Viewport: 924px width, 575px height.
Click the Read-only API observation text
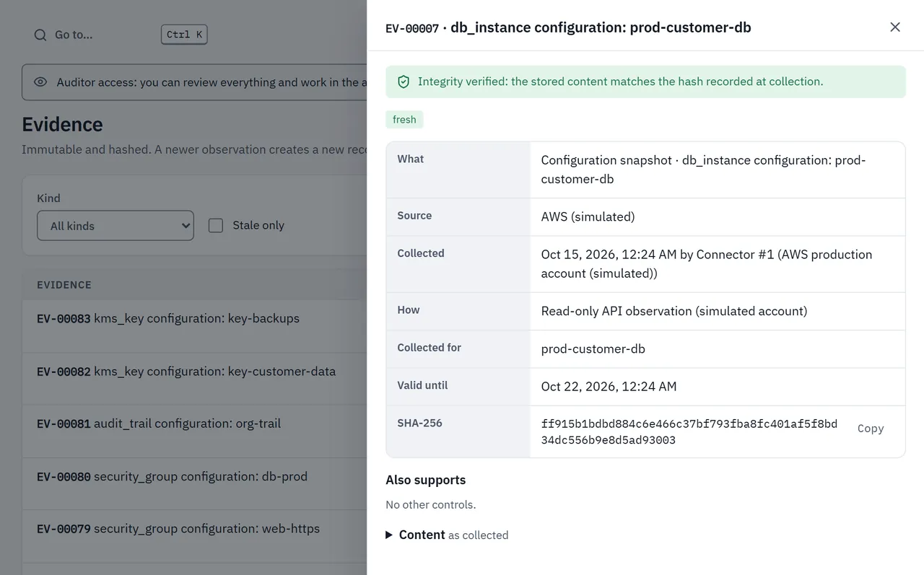[674, 311]
